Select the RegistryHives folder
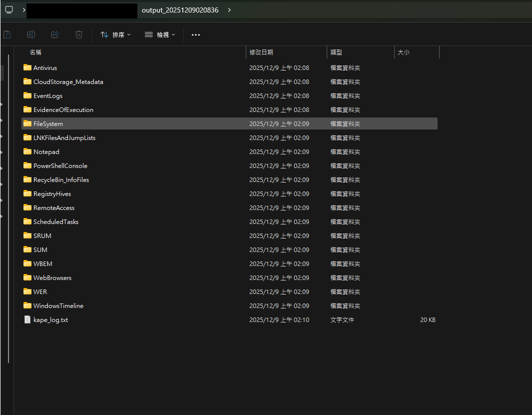 pos(52,193)
